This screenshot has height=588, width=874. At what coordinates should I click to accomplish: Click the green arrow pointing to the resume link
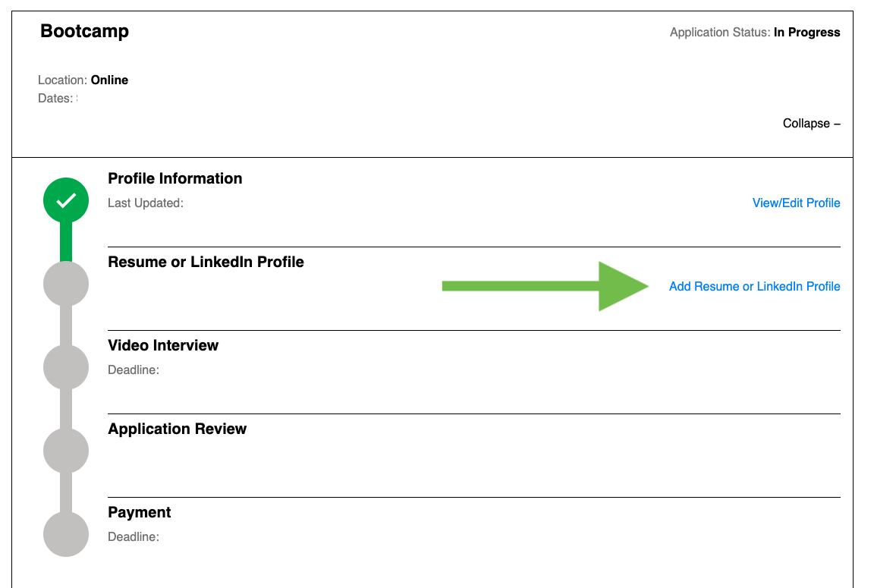[x=542, y=287]
